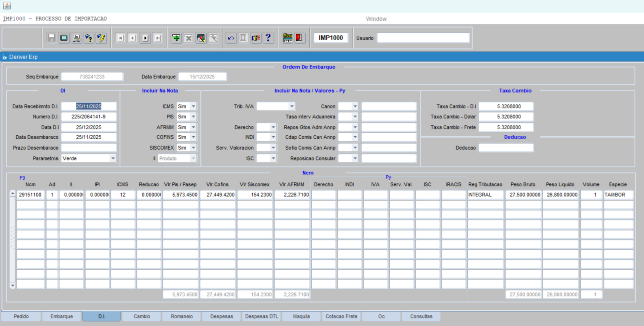The width and height of the screenshot is (644, 326).
Task: Click the Numero D.I. input field
Action: [89, 117]
